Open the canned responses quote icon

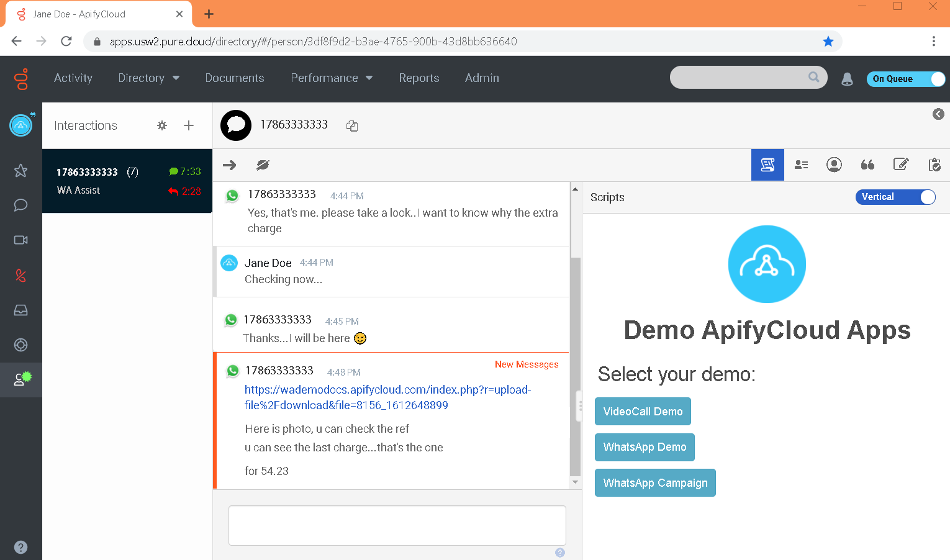pyautogui.click(x=867, y=165)
